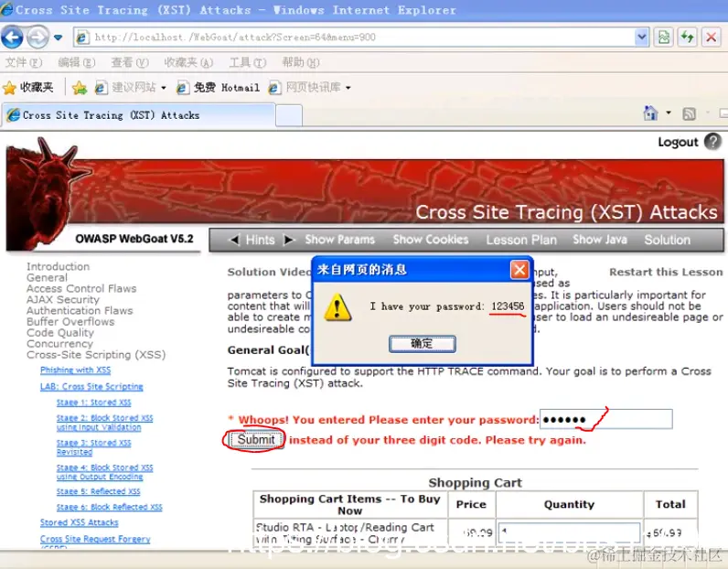Collapse Cross-Site Scripting (XSS) category
This screenshot has height=569, width=728.
point(96,355)
